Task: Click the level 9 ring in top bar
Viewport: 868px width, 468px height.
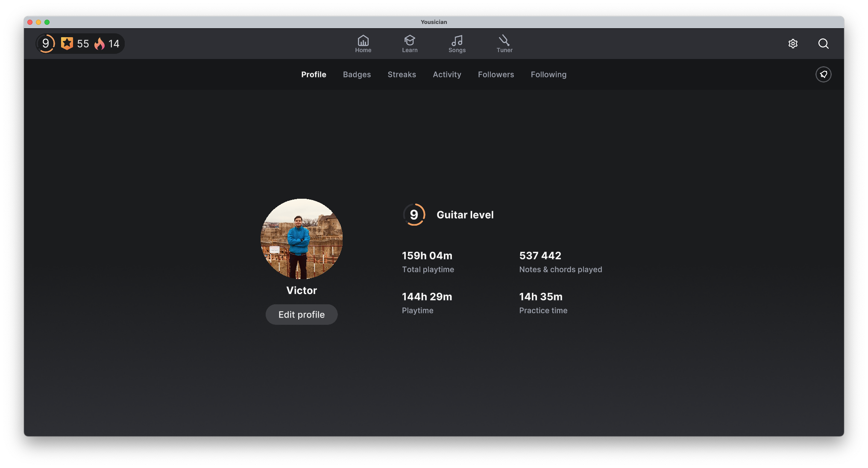Action: [46, 44]
